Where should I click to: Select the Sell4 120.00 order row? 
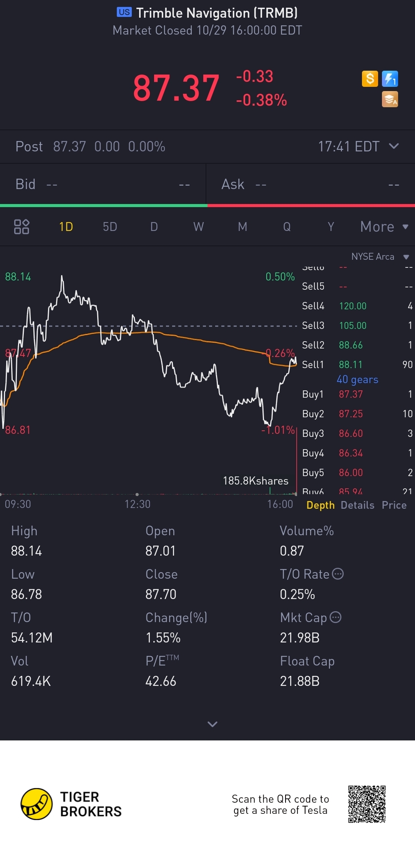coord(357,306)
